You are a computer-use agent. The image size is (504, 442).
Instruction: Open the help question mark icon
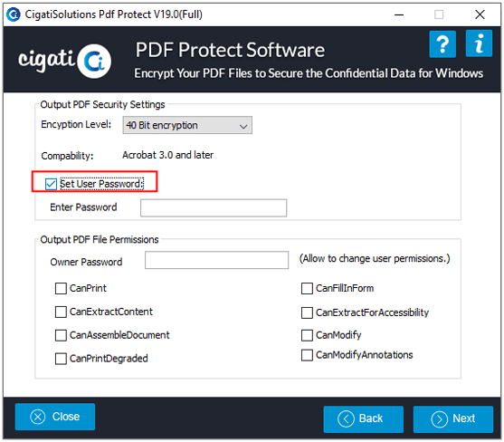(x=442, y=44)
